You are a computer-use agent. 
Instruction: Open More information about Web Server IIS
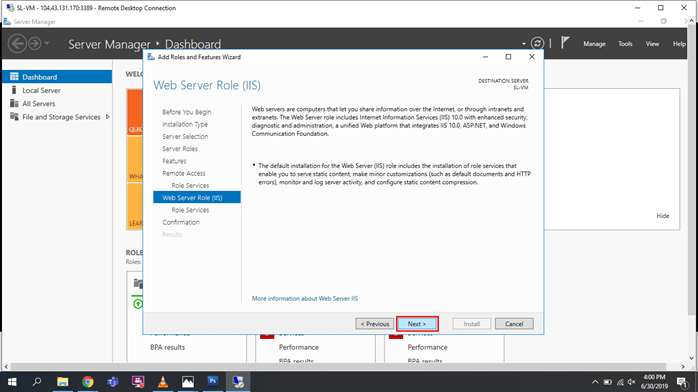click(304, 299)
